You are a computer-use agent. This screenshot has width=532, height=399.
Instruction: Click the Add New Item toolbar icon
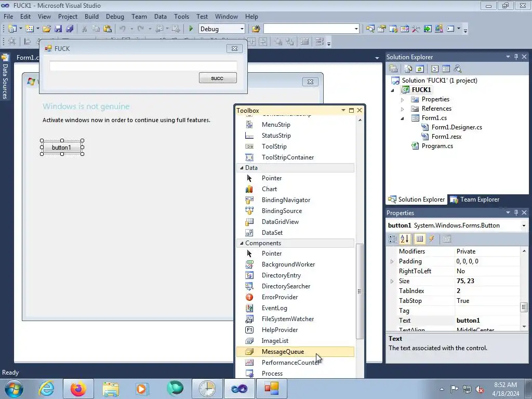pyautogui.click(x=29, y=29)
